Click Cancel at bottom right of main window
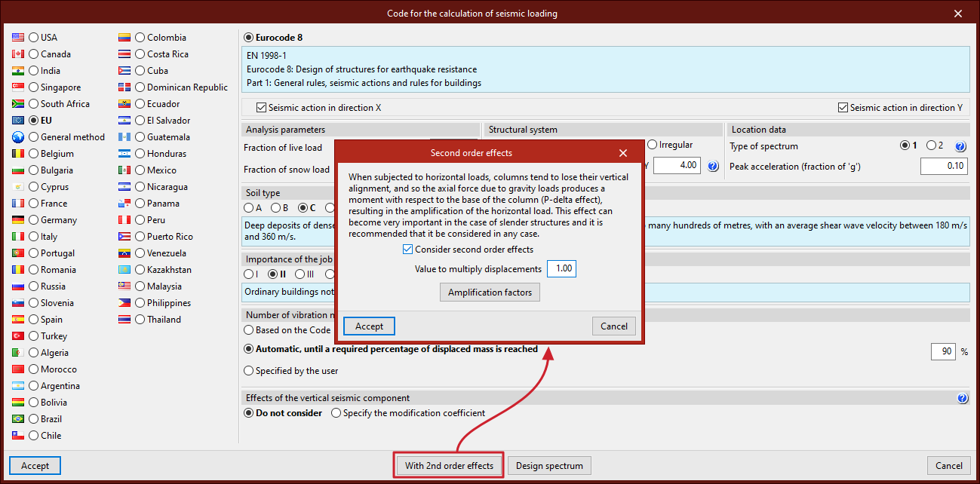This screenshot has width=980, height=484. (949, 466)
